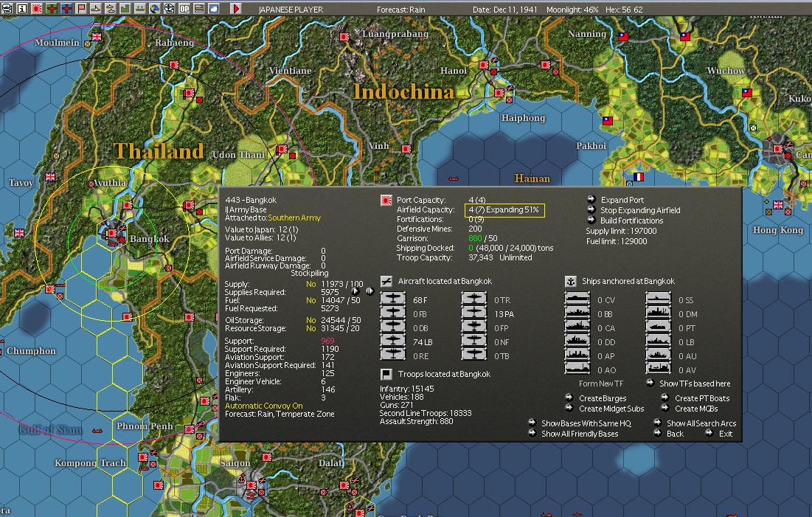
Task: Click the crosshair target toolbar icon
Action: tap(170, 8)
